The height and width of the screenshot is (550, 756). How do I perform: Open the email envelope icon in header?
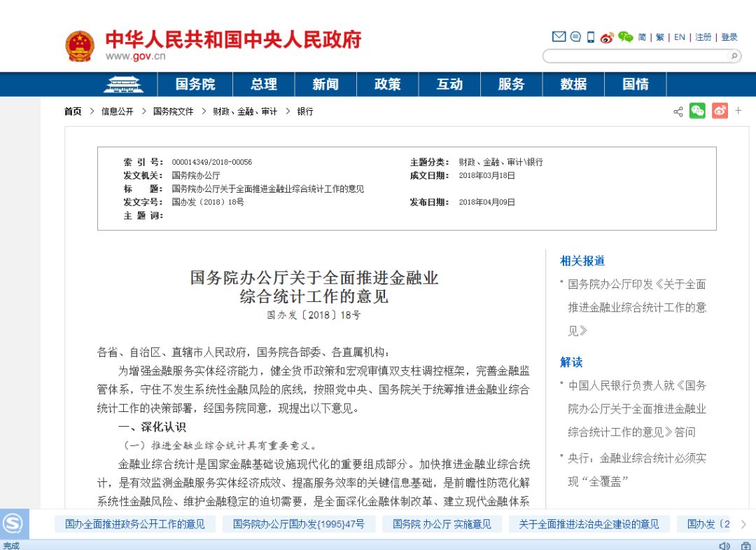(559, 36)
